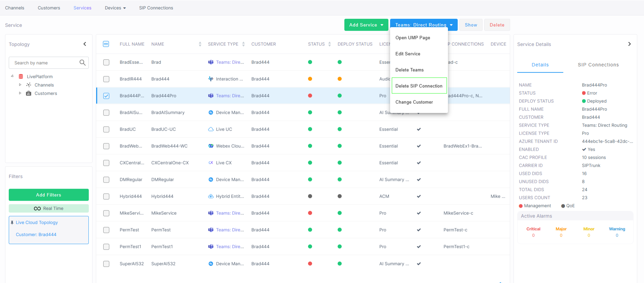
Task: Click the Live CX service icon
Action: (211, 163)
